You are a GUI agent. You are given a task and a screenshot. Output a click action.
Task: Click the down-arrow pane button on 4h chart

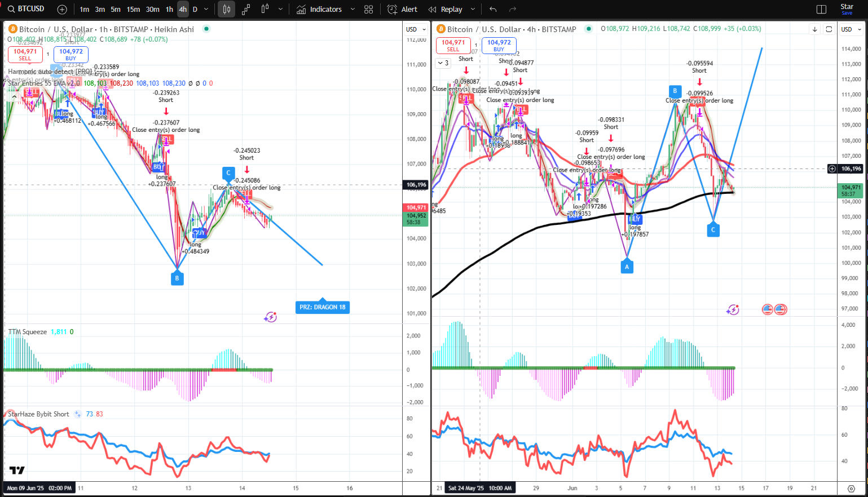click(815, 29)
